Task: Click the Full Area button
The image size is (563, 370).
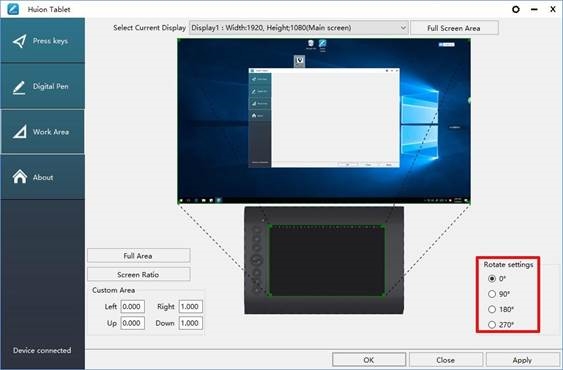Action: coord(138,256)
